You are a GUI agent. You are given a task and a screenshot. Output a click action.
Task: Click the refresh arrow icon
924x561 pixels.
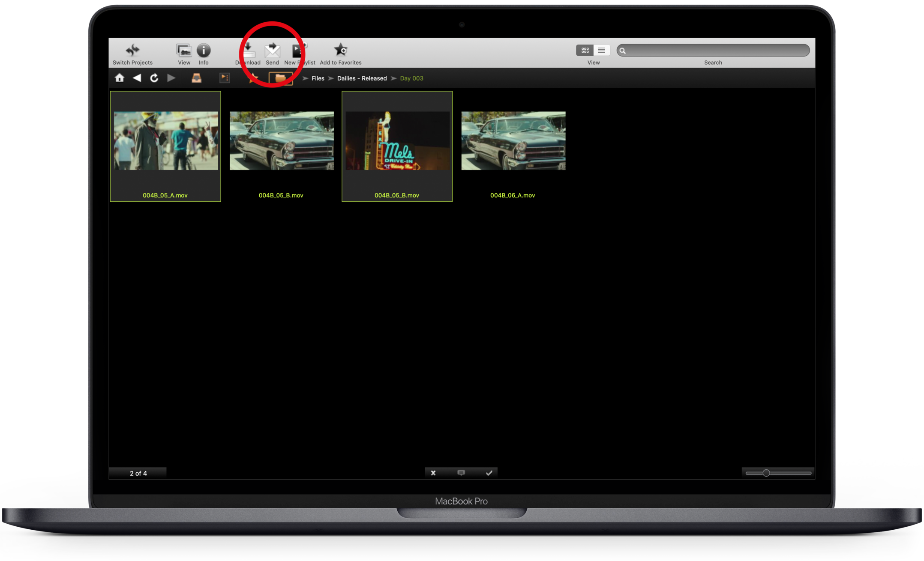click(x=154, y=78)
